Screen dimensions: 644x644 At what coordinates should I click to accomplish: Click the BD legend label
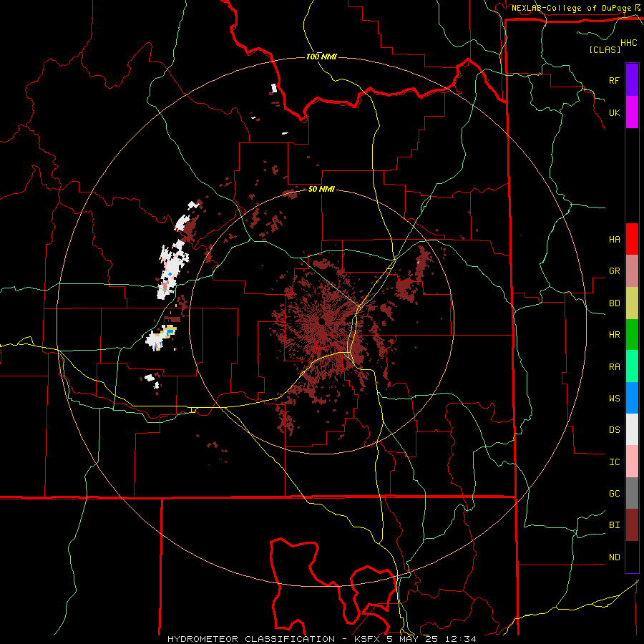(614, 303)
